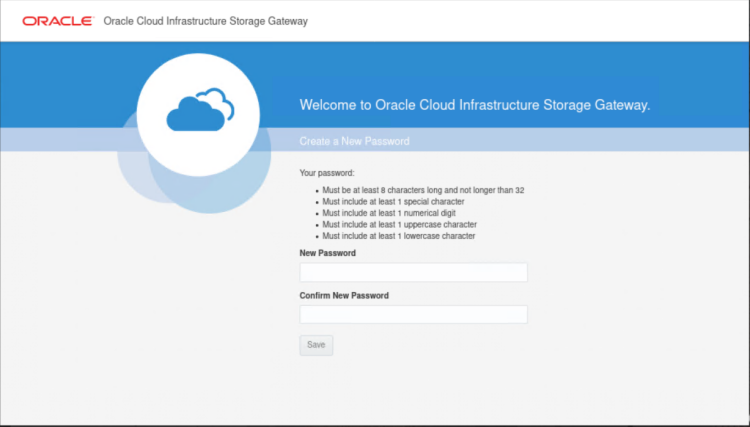
Task: Click the 'Your password:' intro text
Action: click(327, 173)
